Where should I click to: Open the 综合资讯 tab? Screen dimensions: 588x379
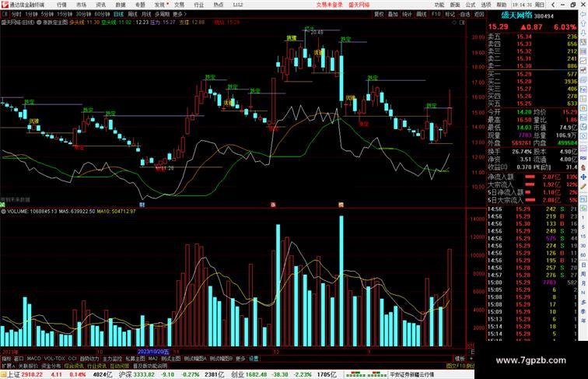coord(74,366)
